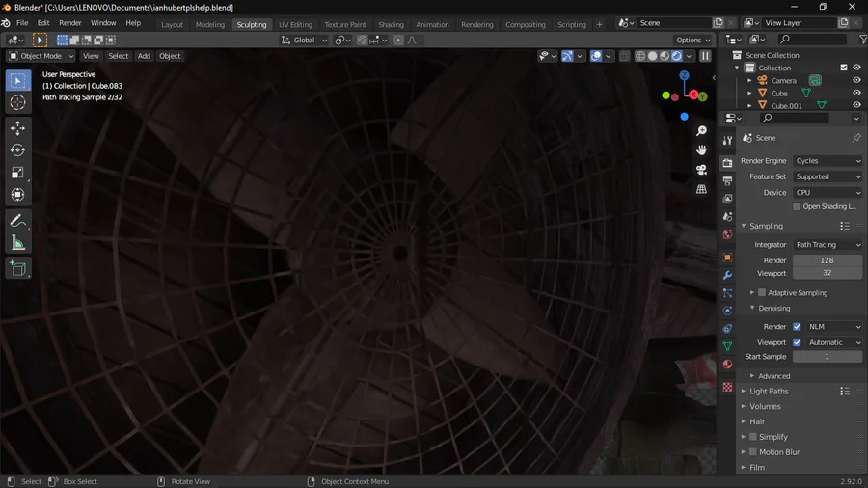Open the Render properties tab
Screen dimensions: 868x488
pos(727,163)
